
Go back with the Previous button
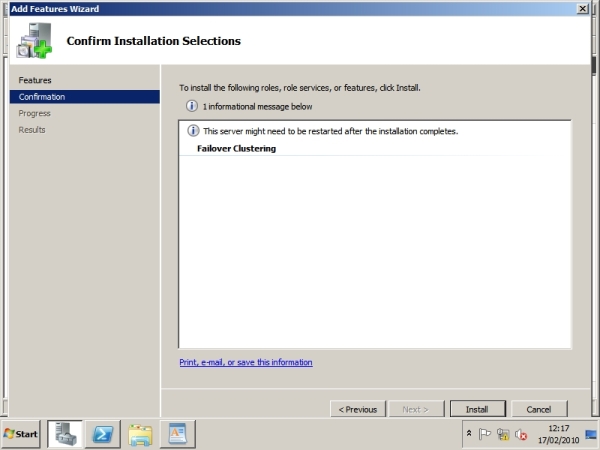pos(358,409)
